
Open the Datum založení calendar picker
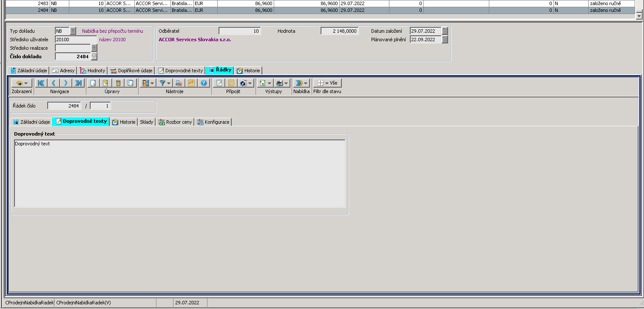click(445, 31)
